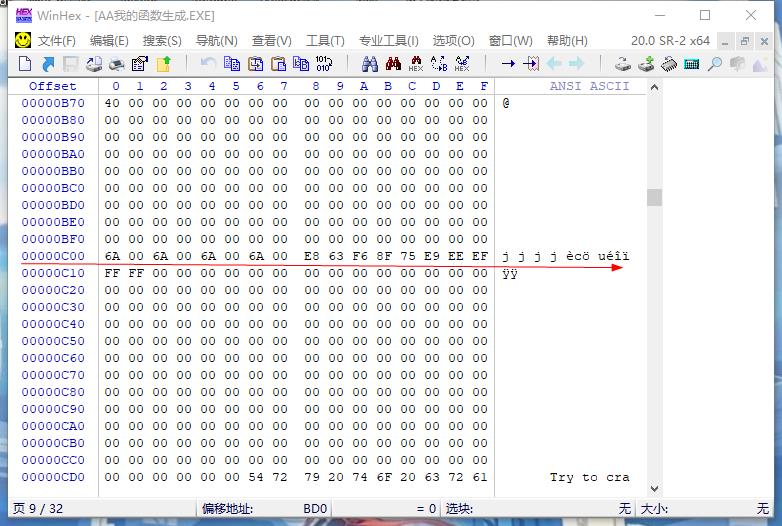Open Find Text with blue binoculars
Image resolution: width=782 pixels, height=526 pixels.
point(370,64)
